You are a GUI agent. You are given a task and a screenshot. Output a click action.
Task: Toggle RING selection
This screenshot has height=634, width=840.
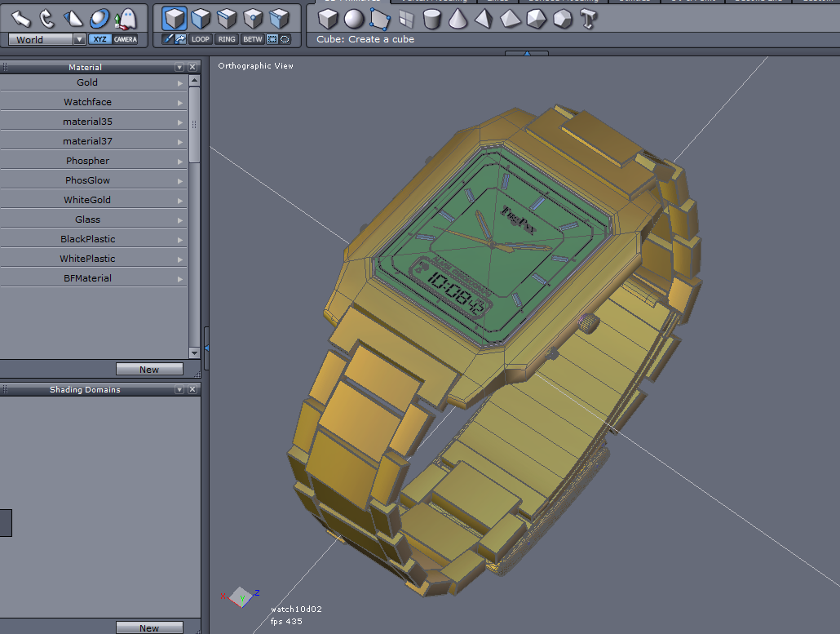(x=227, y=39)
